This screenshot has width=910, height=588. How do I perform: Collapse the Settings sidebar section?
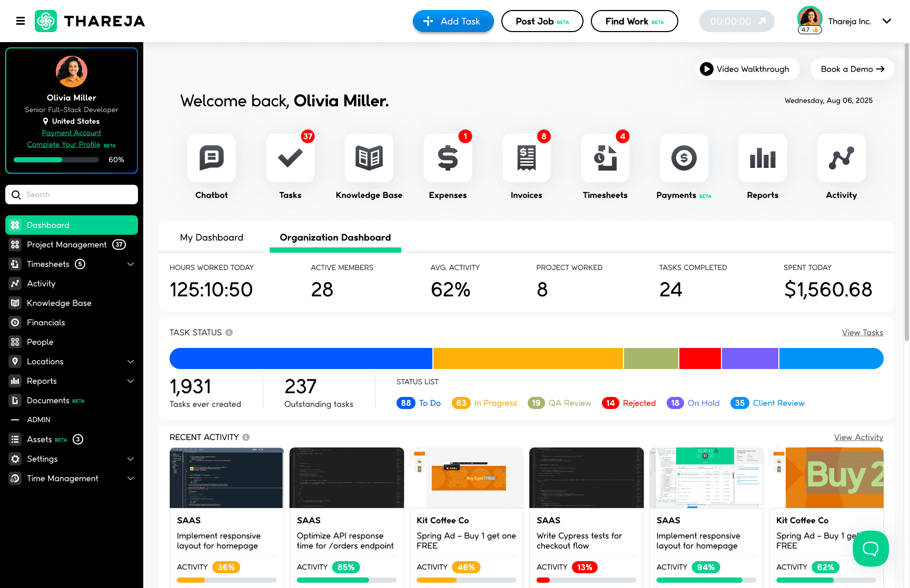[x=131, y=459]
